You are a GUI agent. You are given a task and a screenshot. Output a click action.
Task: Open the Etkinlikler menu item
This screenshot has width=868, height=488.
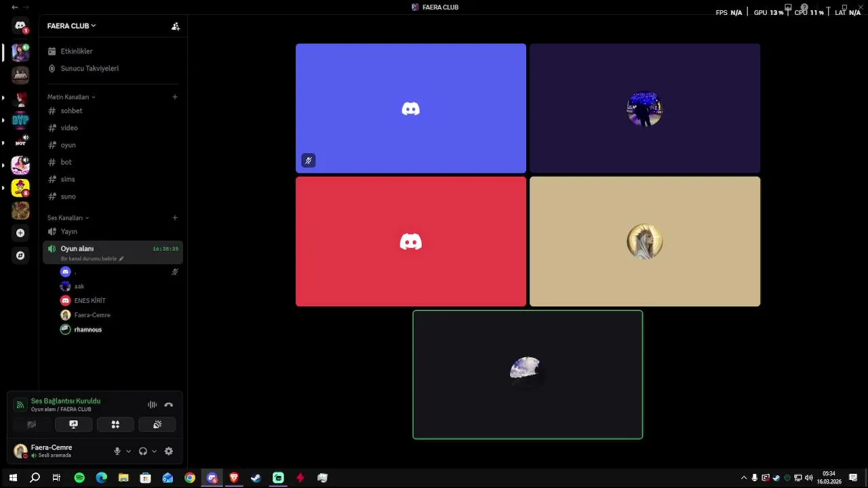click(x=113, y=52)
